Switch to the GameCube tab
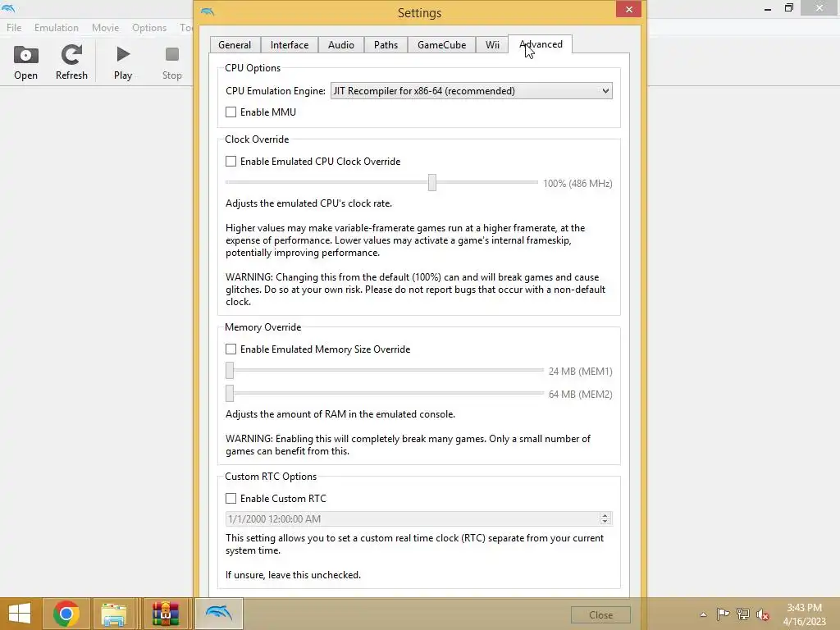The width and height of the screenshot is (840, 630). pos(441,45)
